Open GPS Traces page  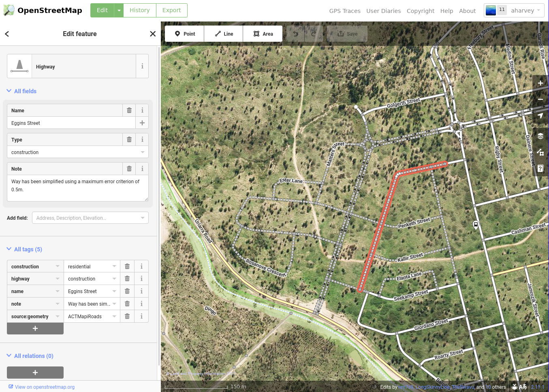pos(345,11)
